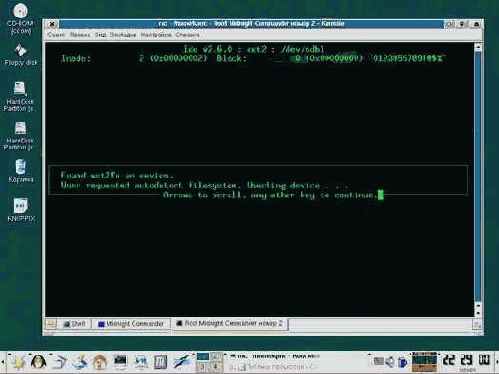Switch to the Midnight Commander session tab
Viewport: 499px width, 374px height.
(131, 324)
